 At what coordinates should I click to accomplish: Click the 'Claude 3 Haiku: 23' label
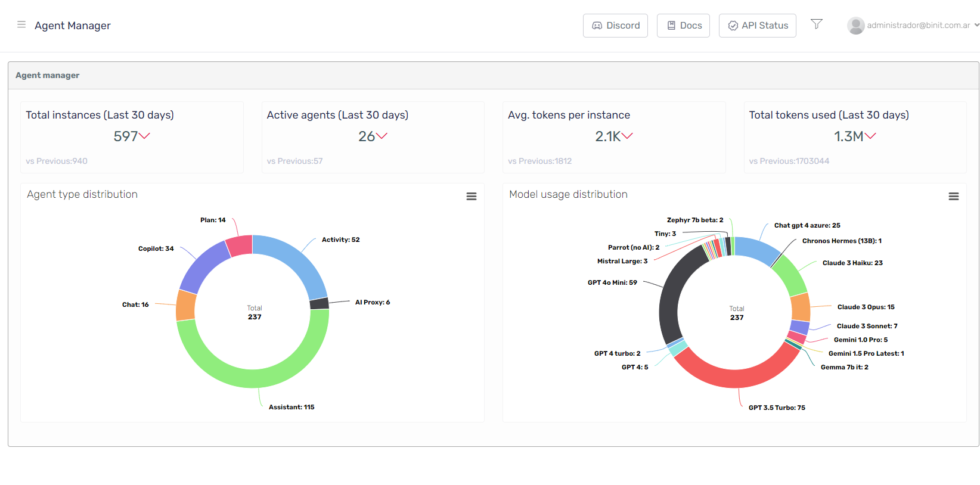pyautogui.click(x=852, y=263)
